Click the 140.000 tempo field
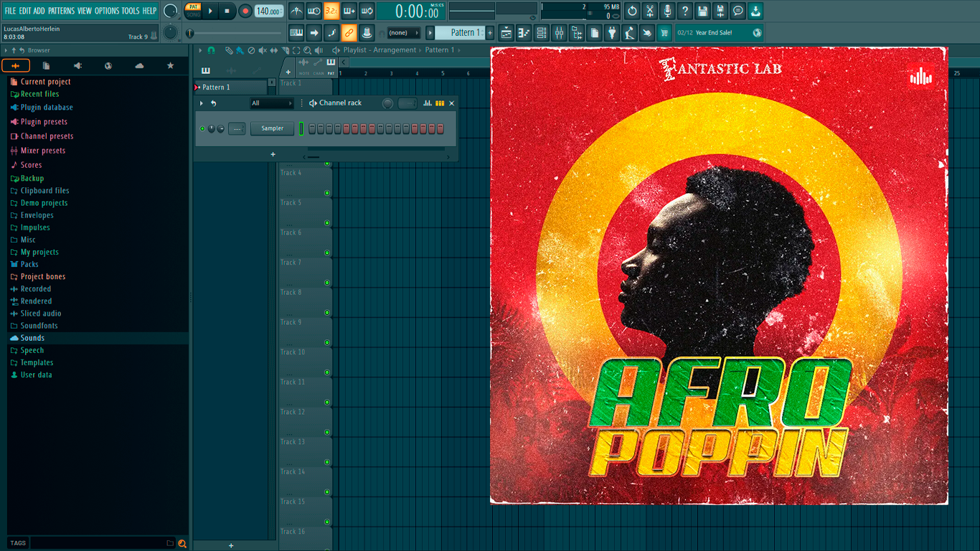Viewport: 980px width, 551px height. point(269,11)
